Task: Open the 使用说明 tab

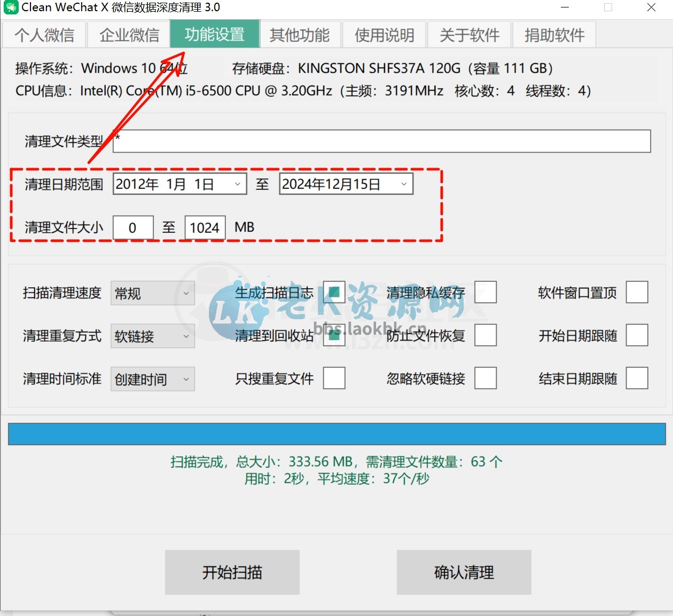Action: [385, 35]
